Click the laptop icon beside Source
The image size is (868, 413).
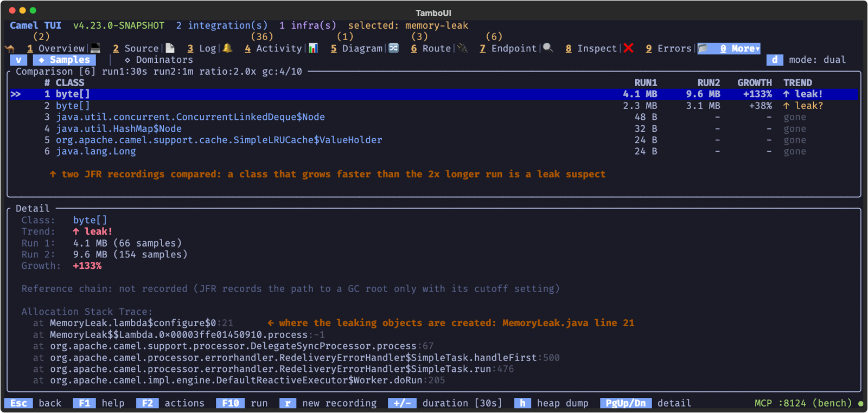click(x=95, y=48)
